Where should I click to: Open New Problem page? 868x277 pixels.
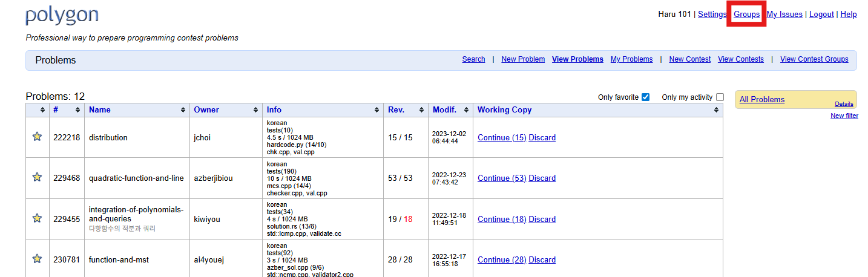click(x=523, y=59)
